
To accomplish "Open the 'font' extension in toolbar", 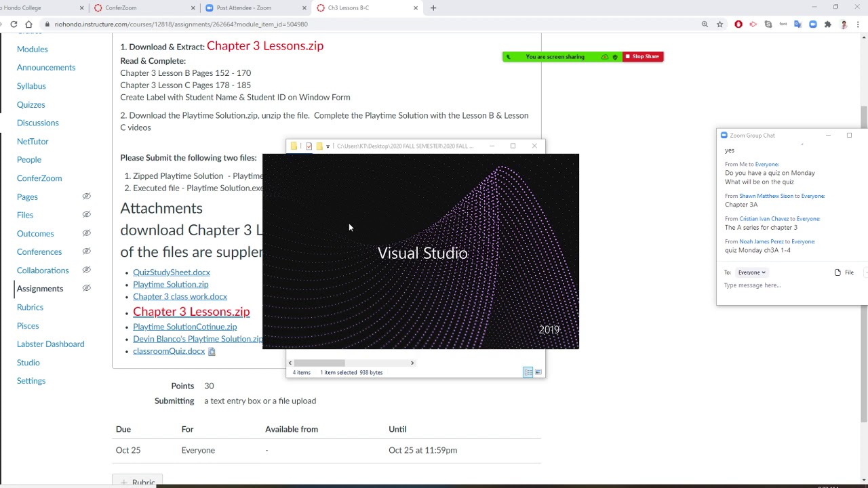I will coord(783,24).
